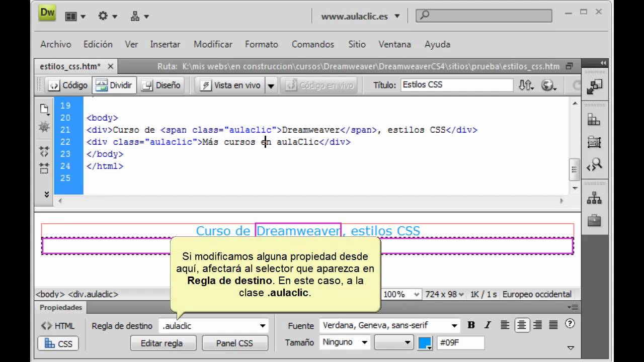
Task: Click the Título field containing Estilos CSS
Action: click(x=457, y=84)
